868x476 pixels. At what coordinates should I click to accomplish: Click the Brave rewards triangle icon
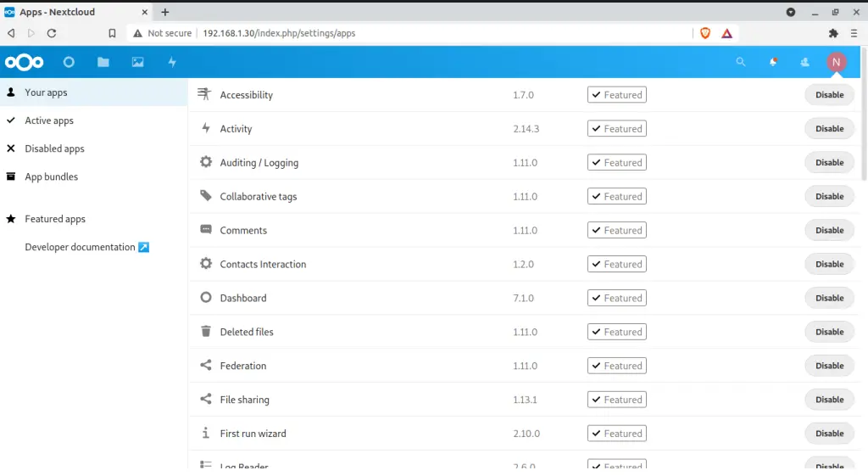(726, 33)
